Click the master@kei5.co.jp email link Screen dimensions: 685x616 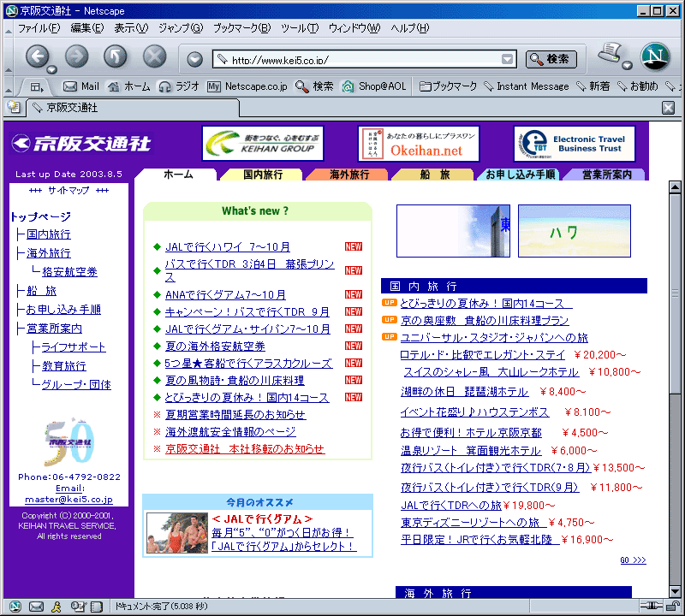click(69, 499)
